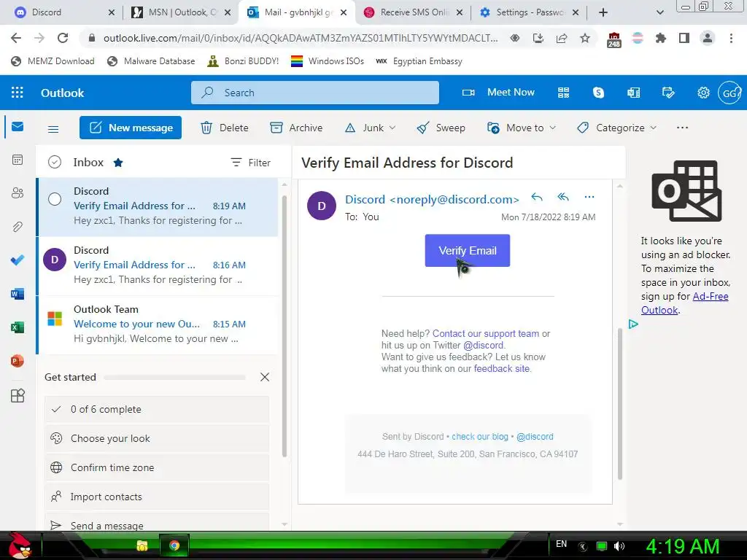
Task: Switch to the MSN Outlook browser tab
Action: (x=181, y=12)
